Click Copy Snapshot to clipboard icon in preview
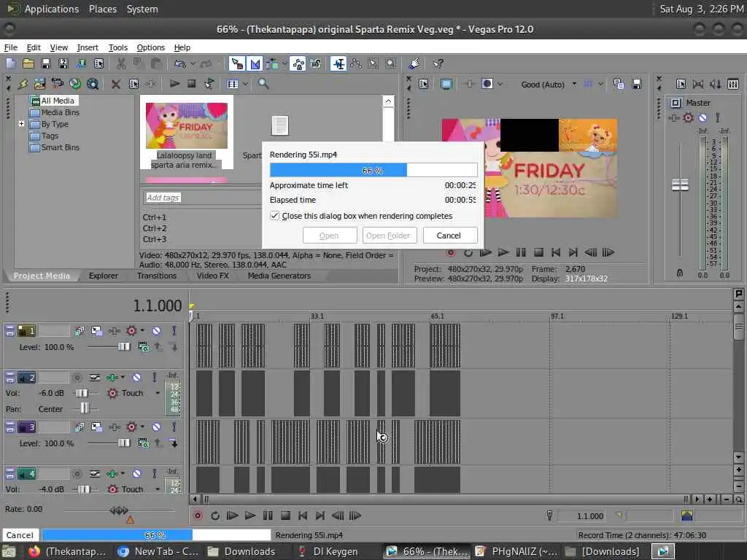 619,85
